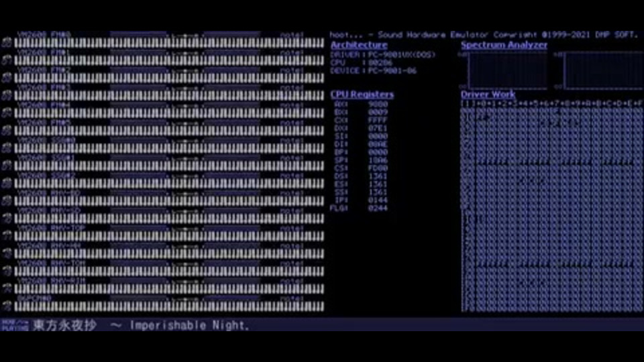This screenshot has height=362, width=644.
Task: Select the RHY-SD channel icon
Action: [7, 218]
